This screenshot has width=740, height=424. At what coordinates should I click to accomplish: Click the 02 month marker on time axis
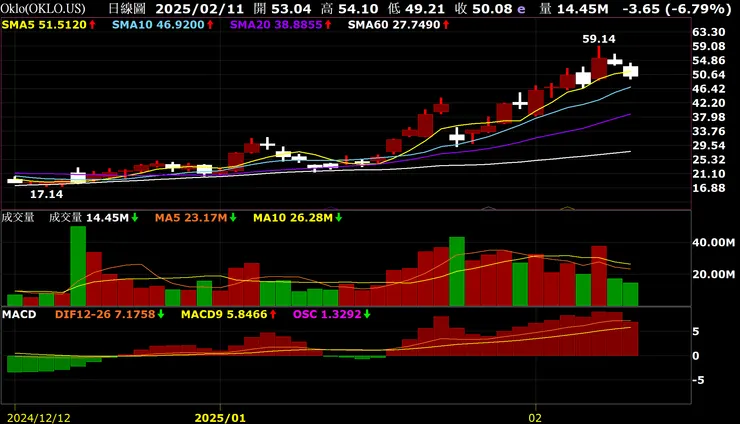coord(535,418)
